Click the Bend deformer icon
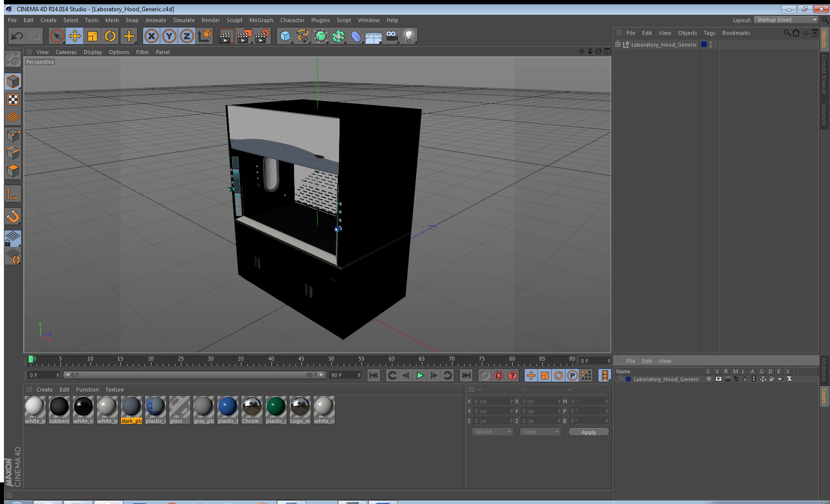 pyautogui.click(x=356, y=36)
